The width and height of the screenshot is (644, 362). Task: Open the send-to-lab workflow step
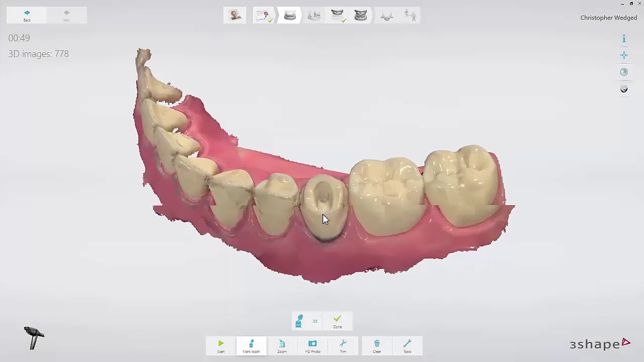(411, 16)
